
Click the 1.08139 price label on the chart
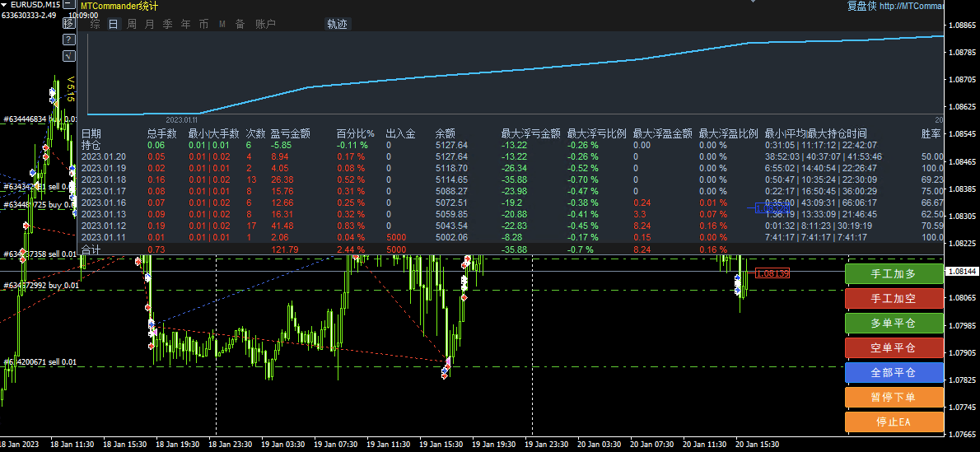click(772, 273)
